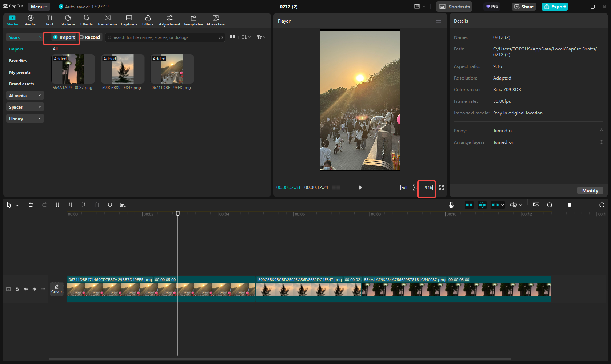Open the Captions panel

pos(129,20)
